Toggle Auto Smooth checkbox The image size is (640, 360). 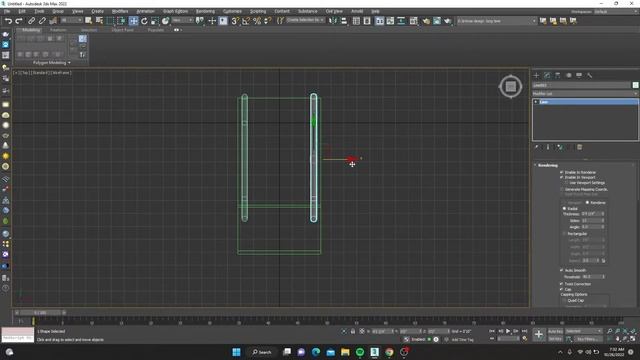562,270
